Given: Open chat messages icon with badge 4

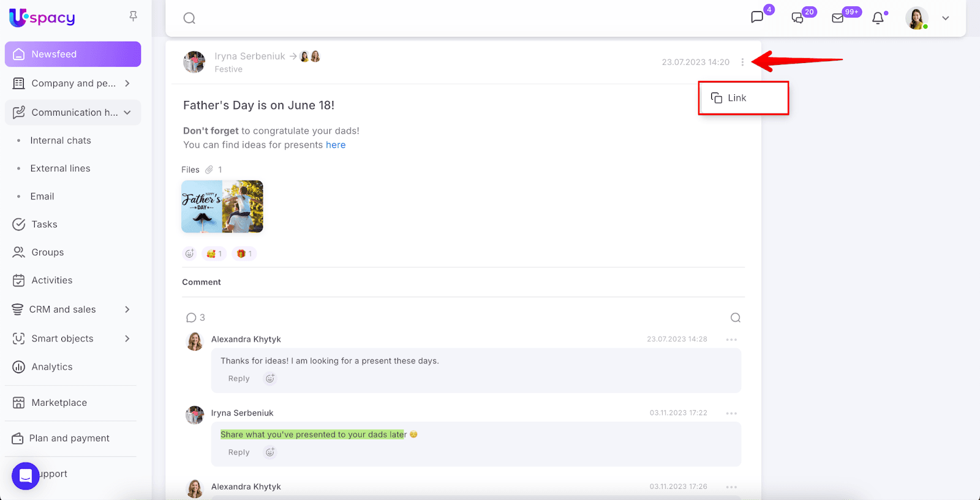Looking at the screenshot, I should coord(758,17).
